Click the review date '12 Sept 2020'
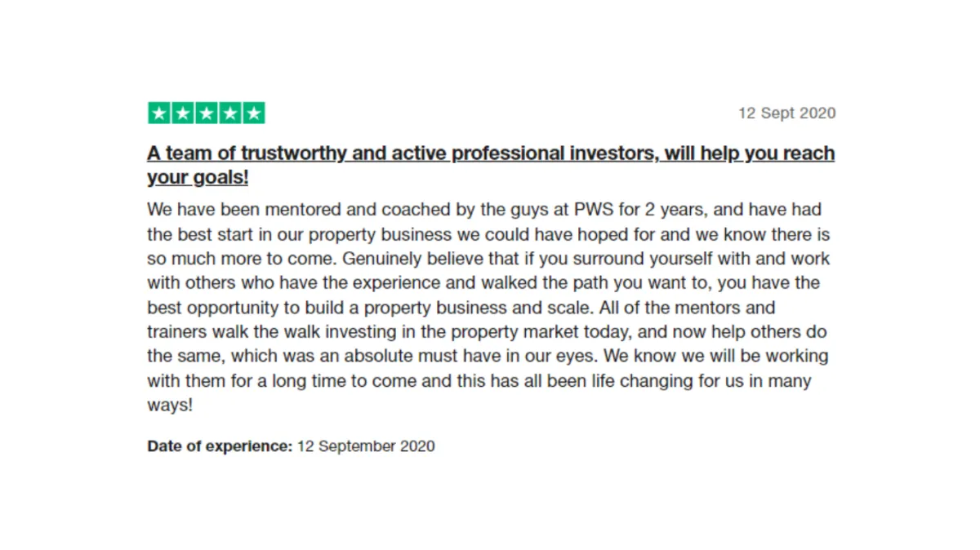 point(787,113)
